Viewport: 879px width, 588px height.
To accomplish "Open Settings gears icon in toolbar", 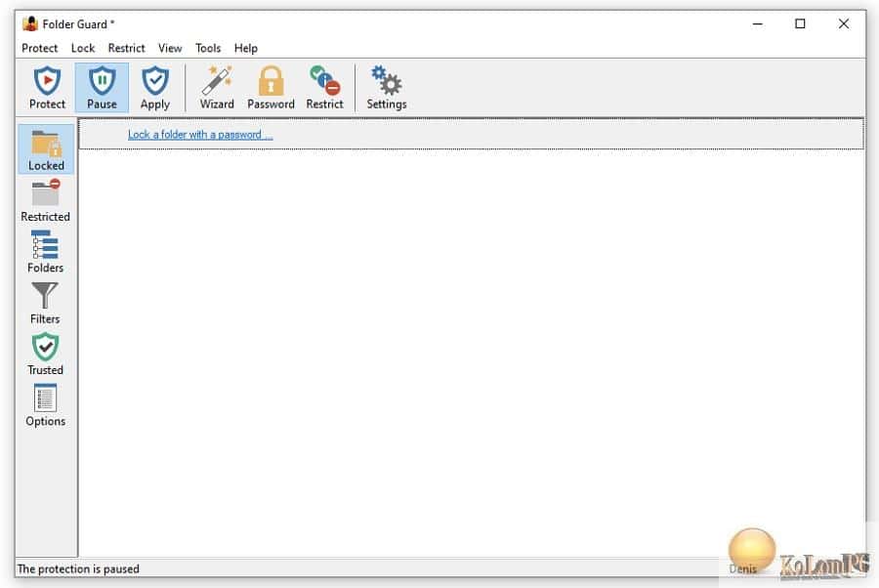I will pyautogui.click(x=386, y=88).
